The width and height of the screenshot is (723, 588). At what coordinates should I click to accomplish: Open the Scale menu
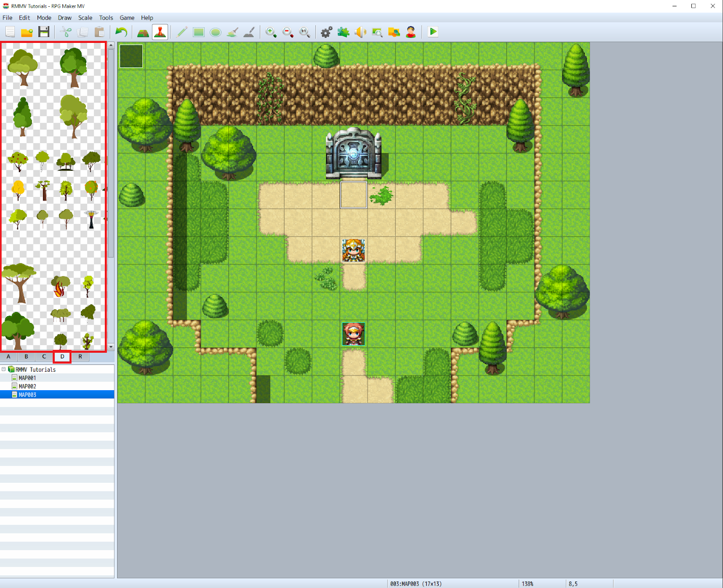(85, 18)
